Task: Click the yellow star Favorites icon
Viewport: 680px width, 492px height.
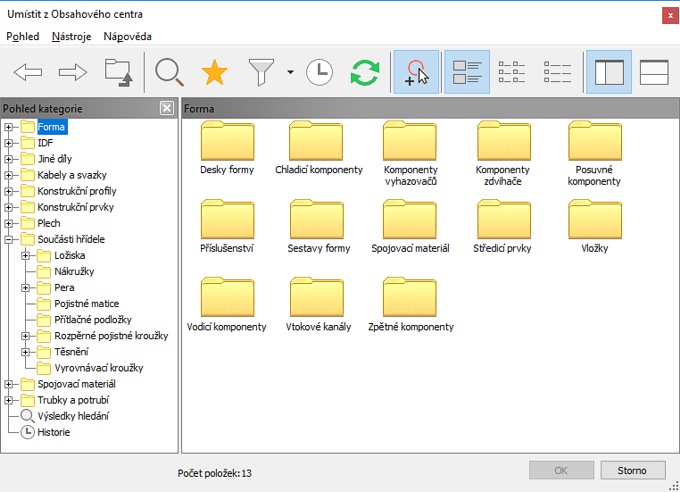Action: point(214,72)
